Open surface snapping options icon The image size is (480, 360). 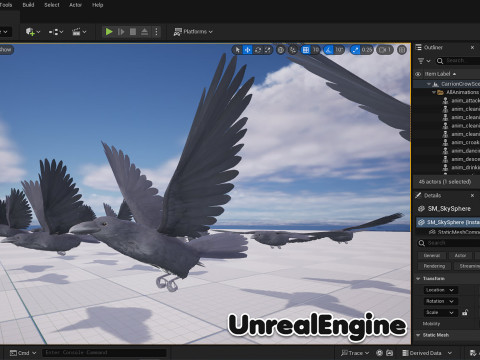(293, 50)
